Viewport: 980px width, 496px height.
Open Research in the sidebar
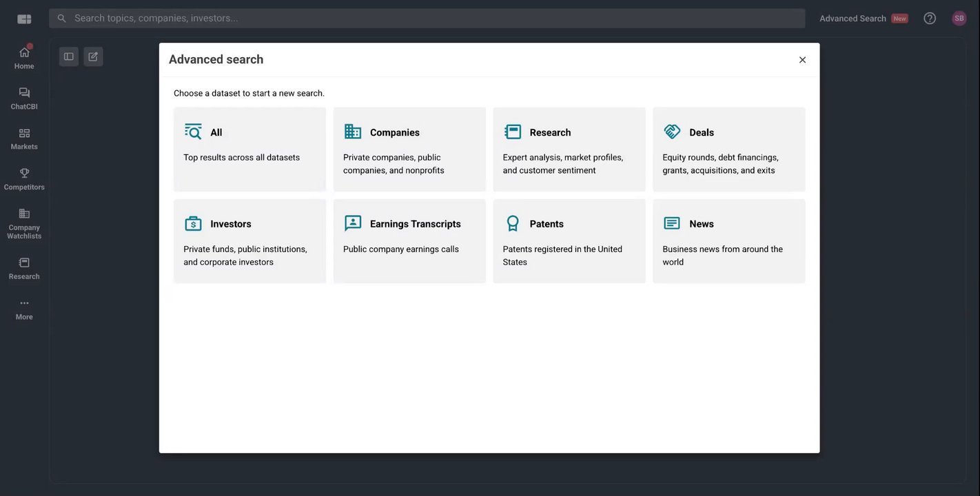point(24,267)
